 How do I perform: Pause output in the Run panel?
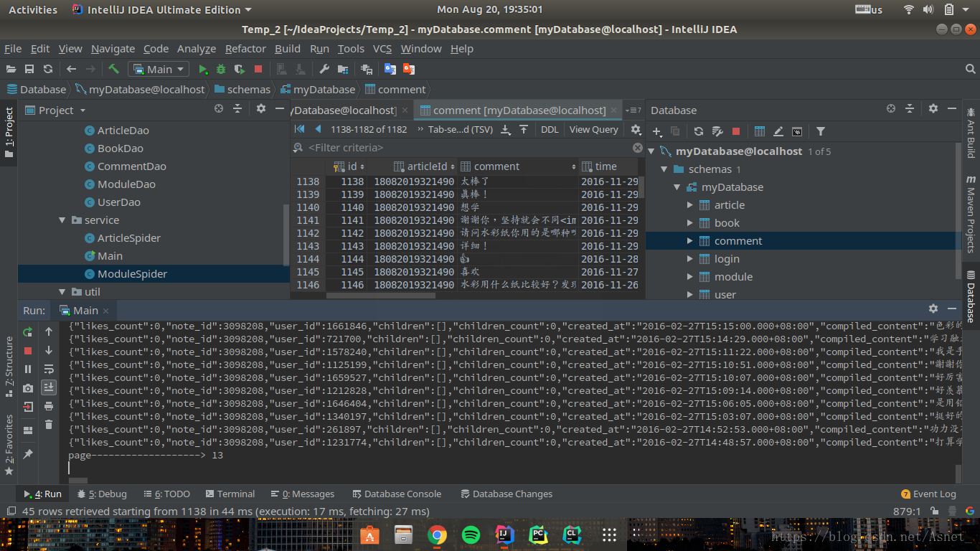pos(28,369)
